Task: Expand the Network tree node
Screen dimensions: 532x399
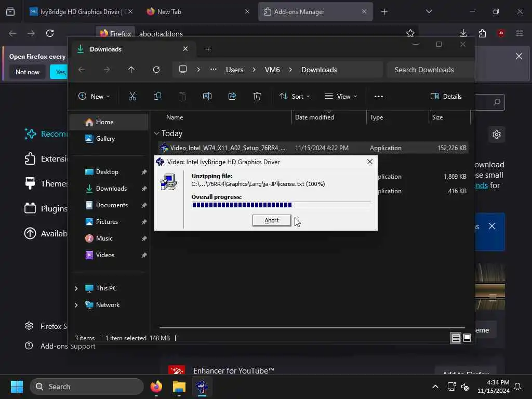Action: [x=76, y=304]
